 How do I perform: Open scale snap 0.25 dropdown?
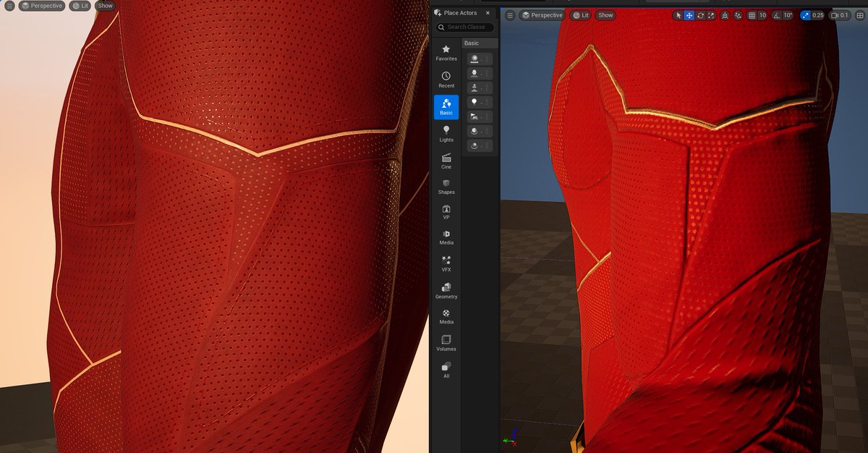pyautogui.click(x=818, y=15)
